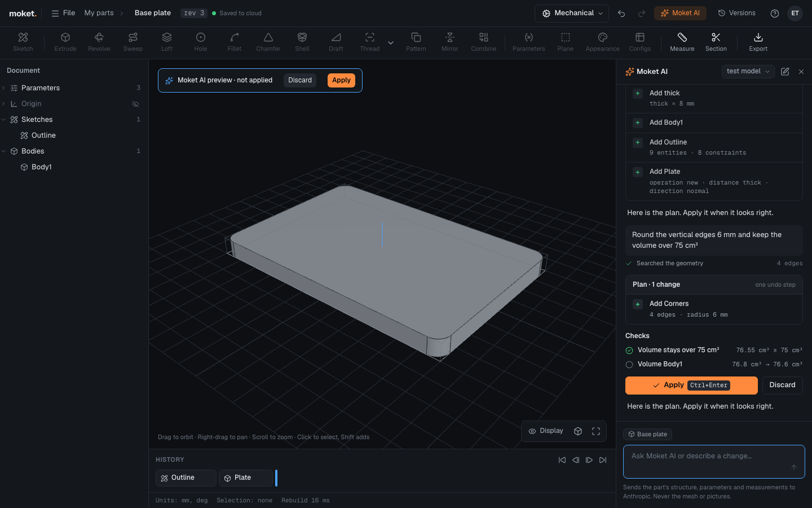
Task: Click the history rollback marker bar
Action: (x=276, y=478)
